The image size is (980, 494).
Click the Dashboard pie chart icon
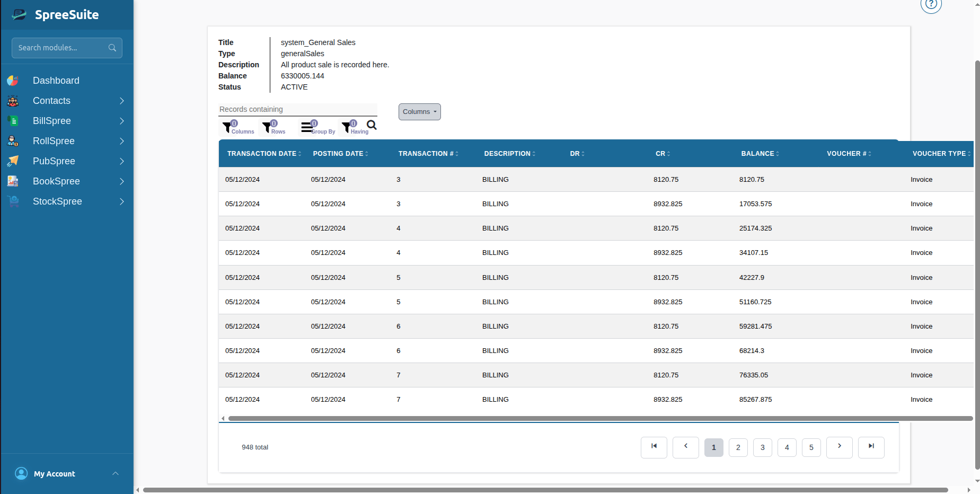point(13,81)
